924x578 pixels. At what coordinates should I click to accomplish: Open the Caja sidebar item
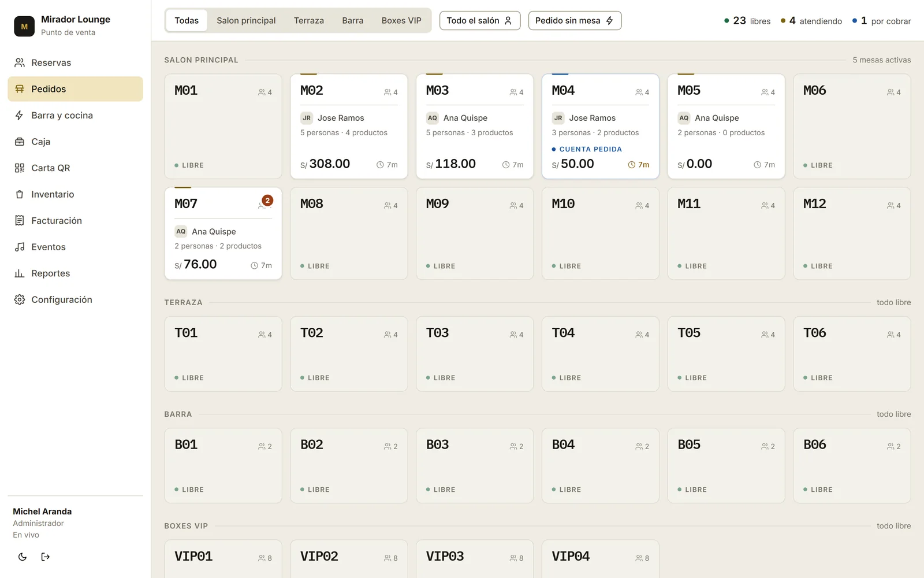[x=75, y=142]
